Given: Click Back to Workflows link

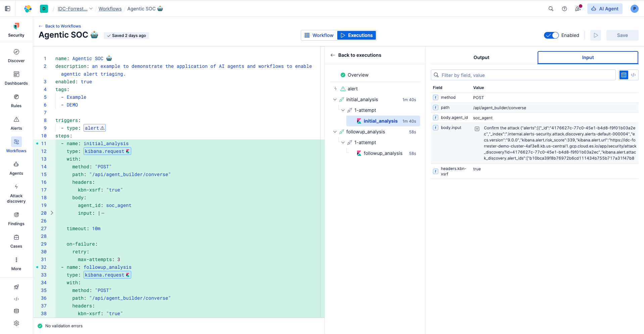Looking at the screenshot, I should 63,26.
